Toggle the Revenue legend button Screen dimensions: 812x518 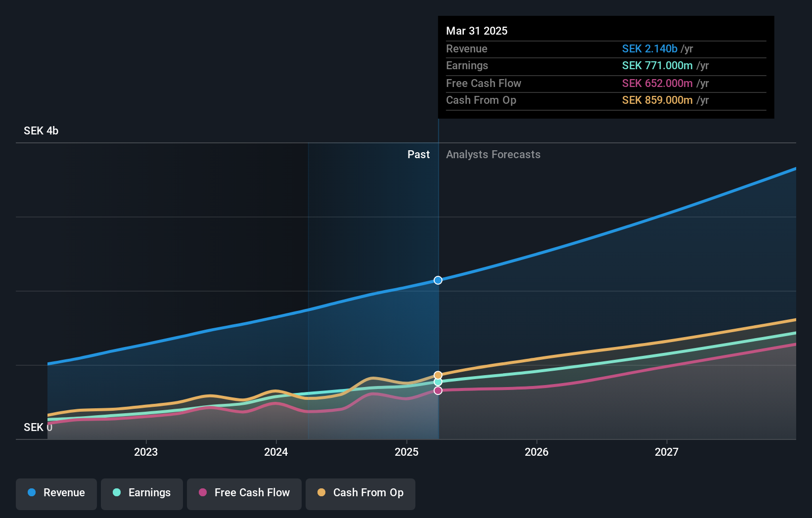click(x=56, y=494)
